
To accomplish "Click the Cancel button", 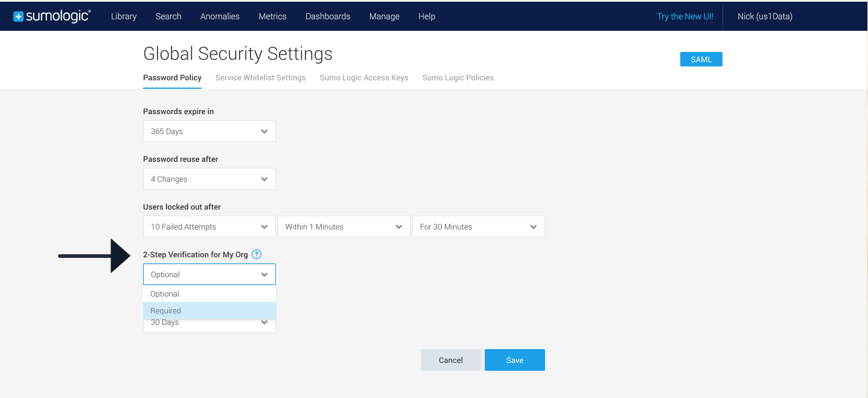I will pos(451,360).
